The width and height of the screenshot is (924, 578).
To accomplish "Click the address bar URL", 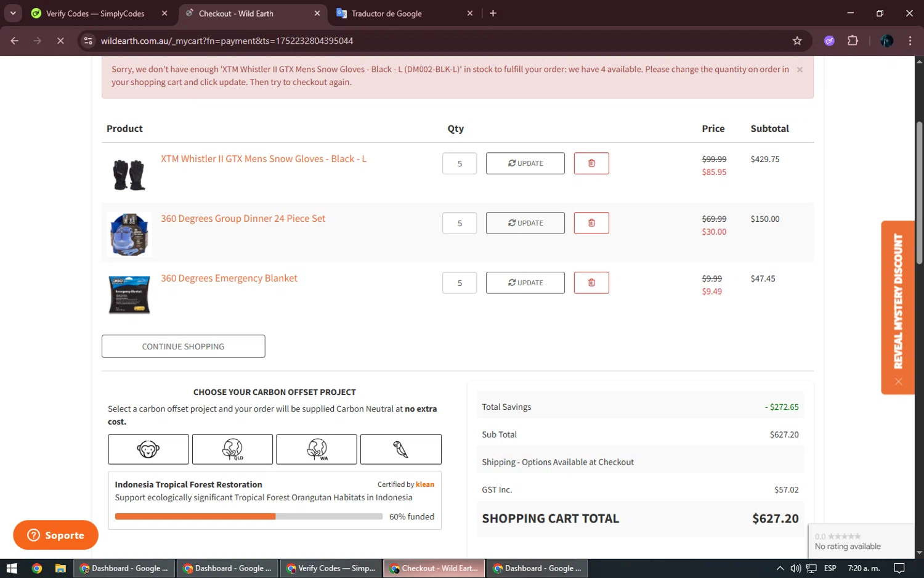I will click(227, 41).
